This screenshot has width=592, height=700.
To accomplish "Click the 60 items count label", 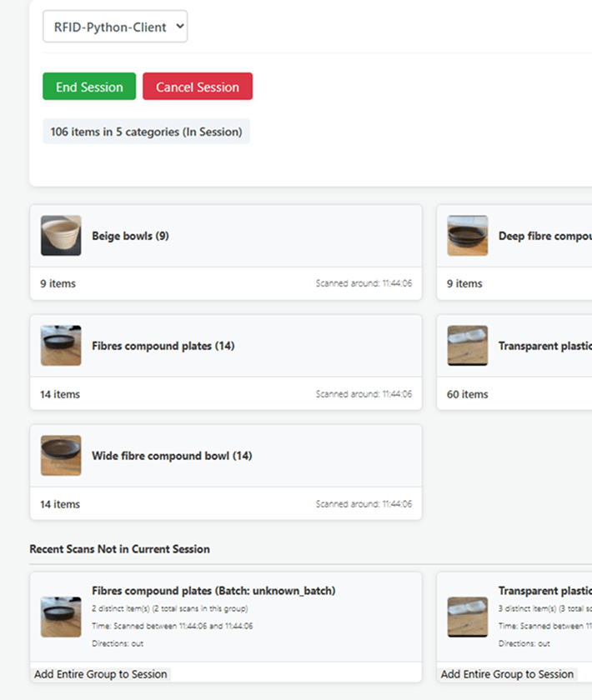I will 467,394.
